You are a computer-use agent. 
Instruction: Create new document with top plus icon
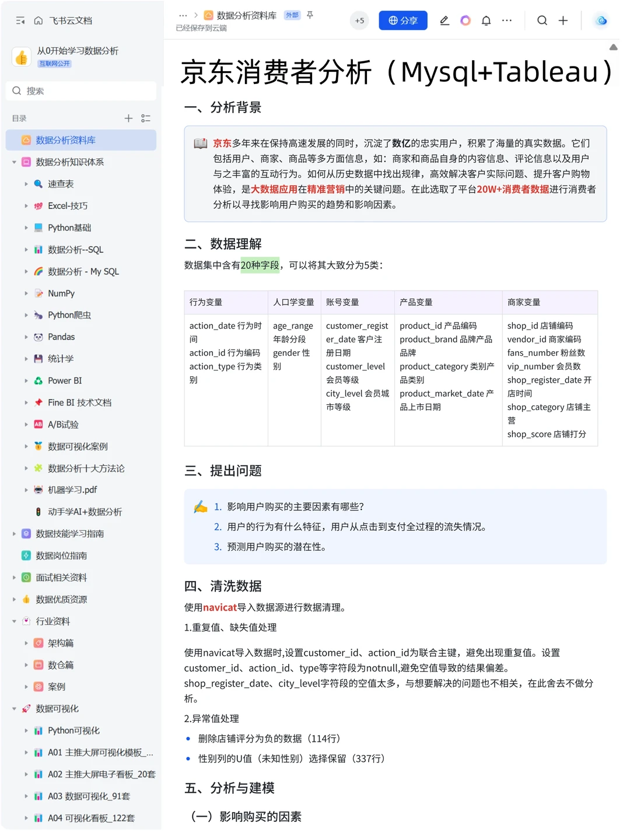tap(563, 20)
